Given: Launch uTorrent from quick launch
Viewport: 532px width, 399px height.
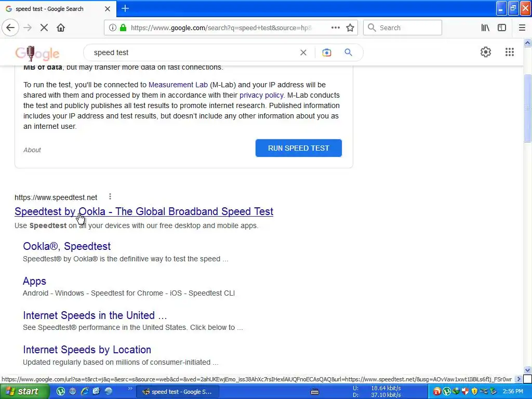Looking at the screenshot, I should coord(61,392).
